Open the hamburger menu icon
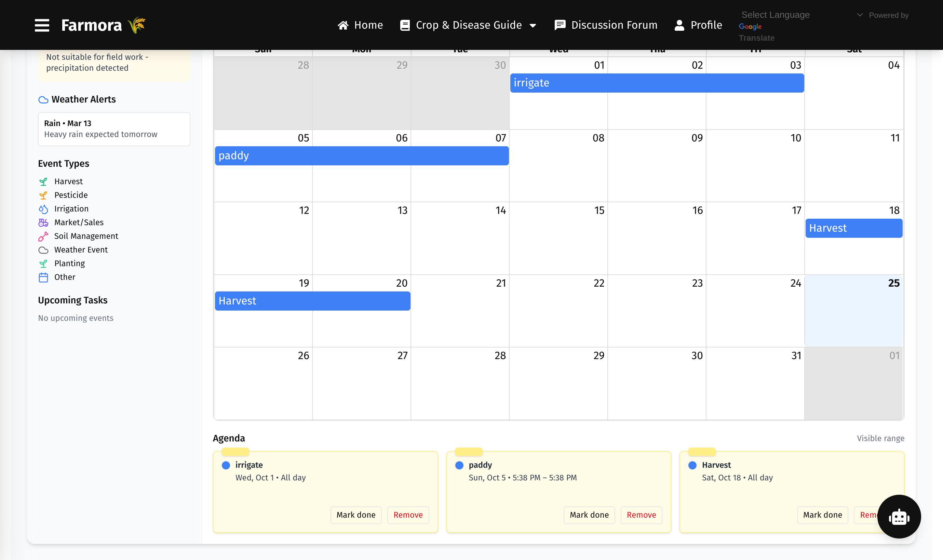 [42, 25]
